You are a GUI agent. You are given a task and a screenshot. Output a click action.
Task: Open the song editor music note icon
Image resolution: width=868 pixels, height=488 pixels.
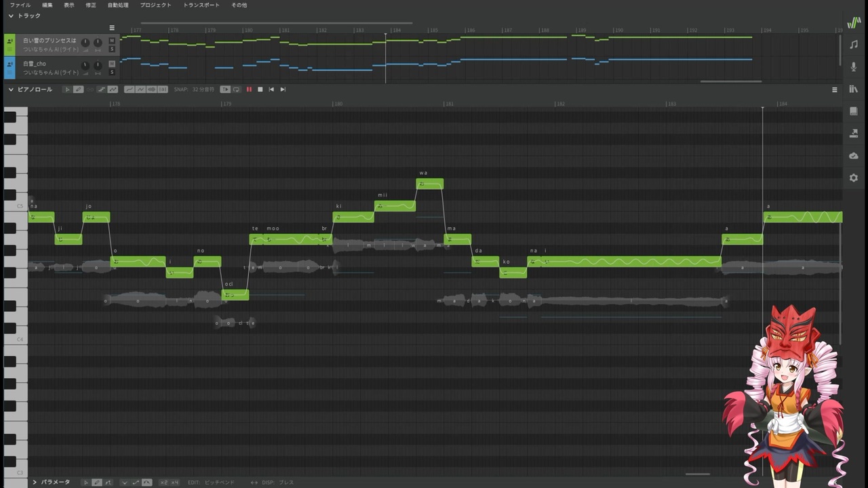854,44
